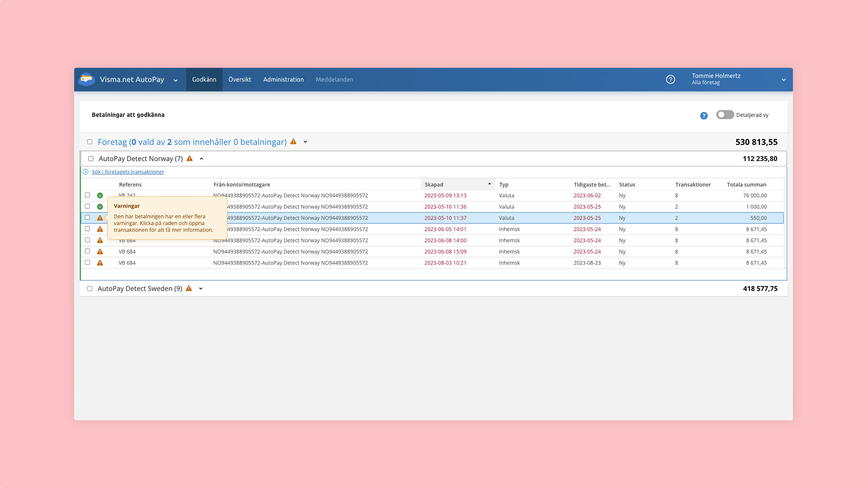Click Sök i företagets transaktioner link
The width and height of the screenshot is (868, 488).
(x=128, y=172)
